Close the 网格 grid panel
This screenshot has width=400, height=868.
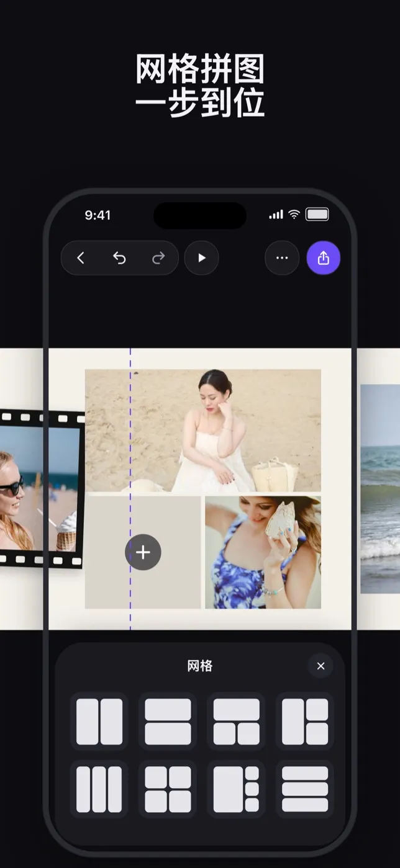[320, 666]
